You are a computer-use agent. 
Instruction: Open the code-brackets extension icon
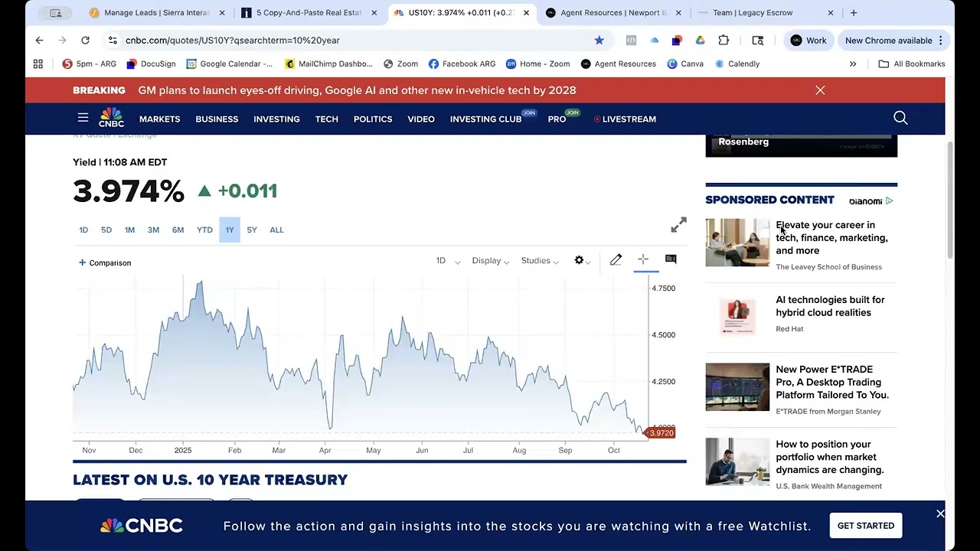631,40
